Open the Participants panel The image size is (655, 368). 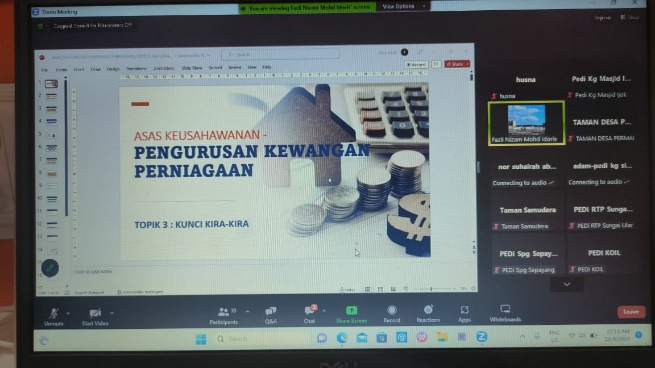[x=223, y=315]
